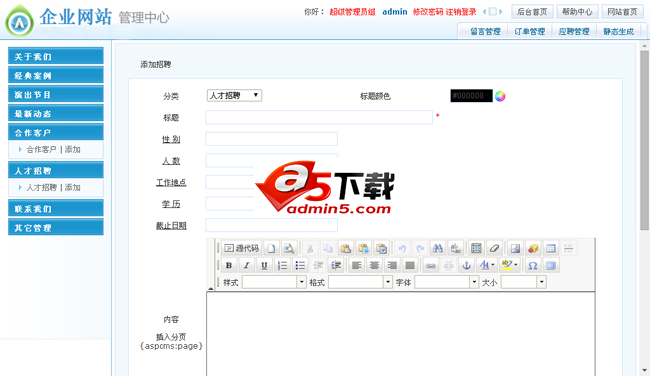Viewport: 650px width, 376px height.
Task: Expand the 关于我们 sidebar menu
Action: [56, 56]
